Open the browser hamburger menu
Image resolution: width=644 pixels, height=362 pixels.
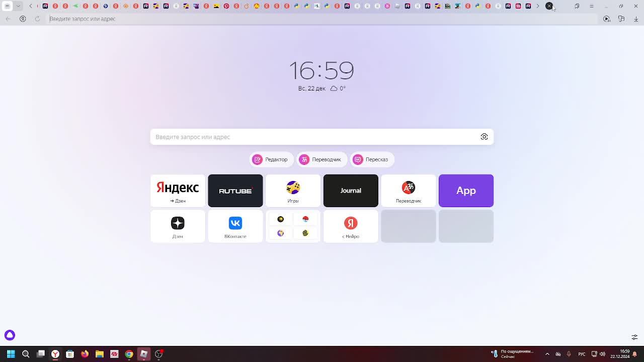[x=591, y=6]
